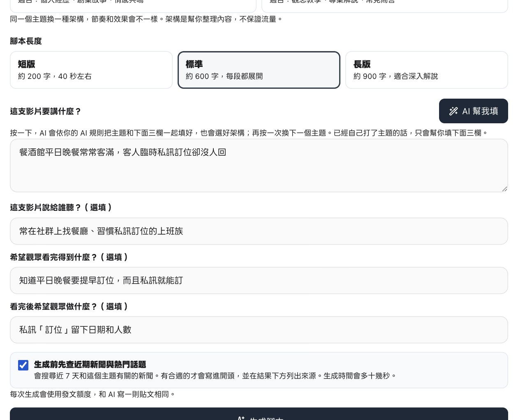Click the note starting 同一個主題換一種架構
The width and height of the screenshot is (518, 420).
146,19
